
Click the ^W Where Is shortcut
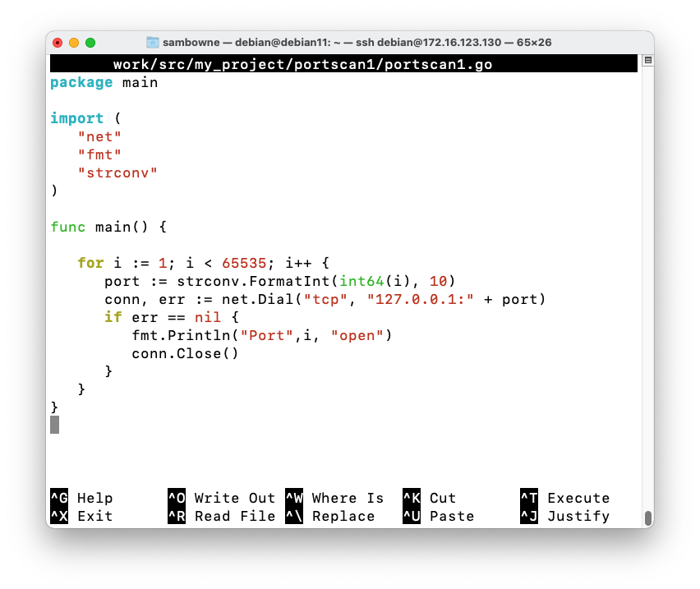pos(334,498)
